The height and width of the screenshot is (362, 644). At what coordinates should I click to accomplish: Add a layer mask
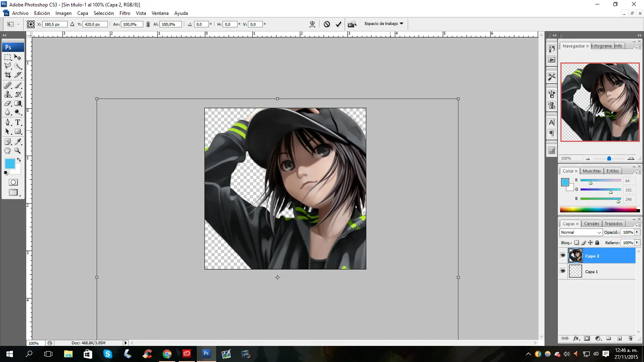coord(587,338)
